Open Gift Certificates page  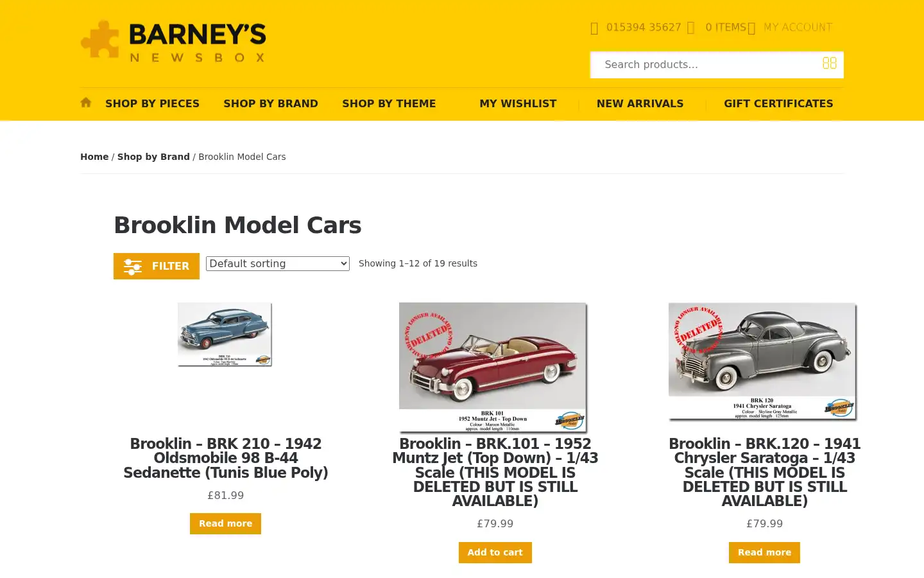tap(778, 103)
